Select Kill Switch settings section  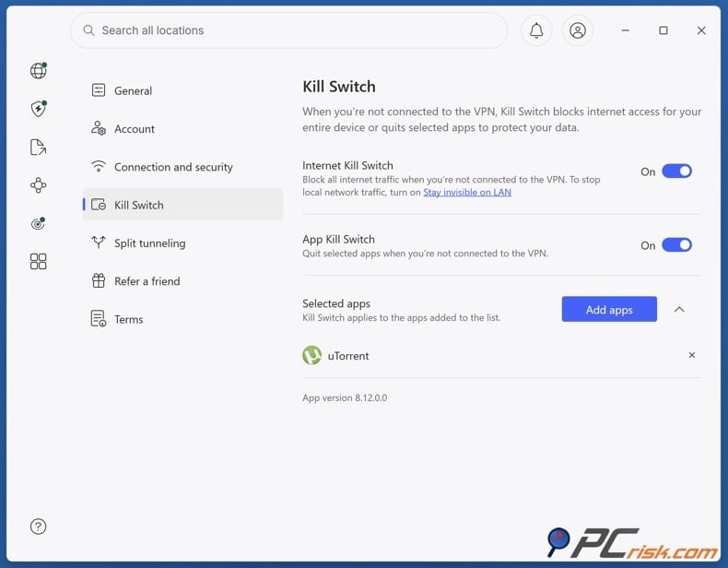pos(183,205)
